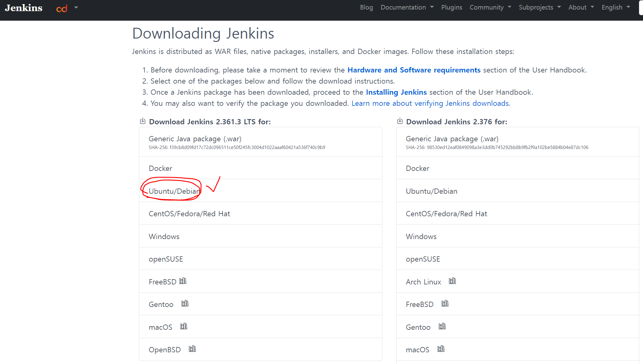Click the weekly FreeBSD library icon
The height and width of the screenshot is (364, 643).
[445, 304]
